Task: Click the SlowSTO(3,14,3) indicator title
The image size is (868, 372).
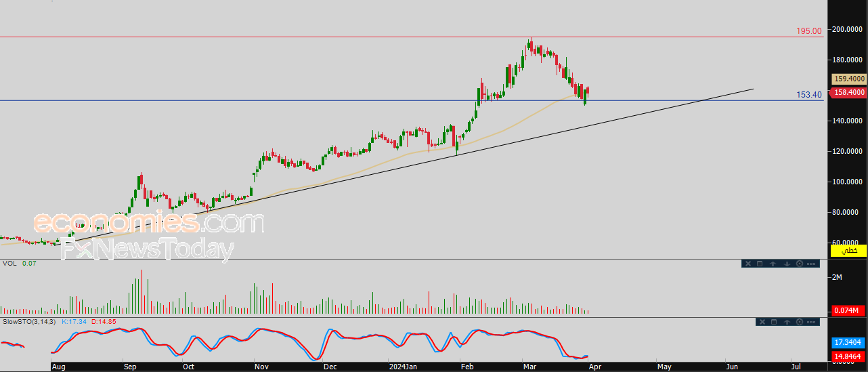Action: click(x=30, y=321)
